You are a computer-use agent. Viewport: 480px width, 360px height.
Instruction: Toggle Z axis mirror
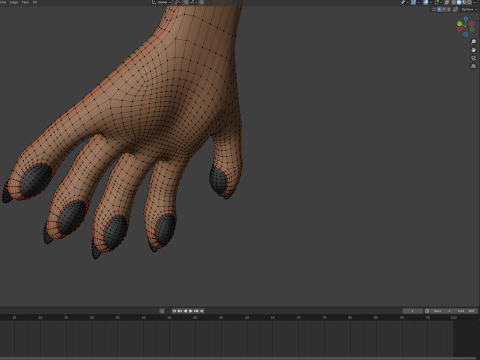coord(449,9)
